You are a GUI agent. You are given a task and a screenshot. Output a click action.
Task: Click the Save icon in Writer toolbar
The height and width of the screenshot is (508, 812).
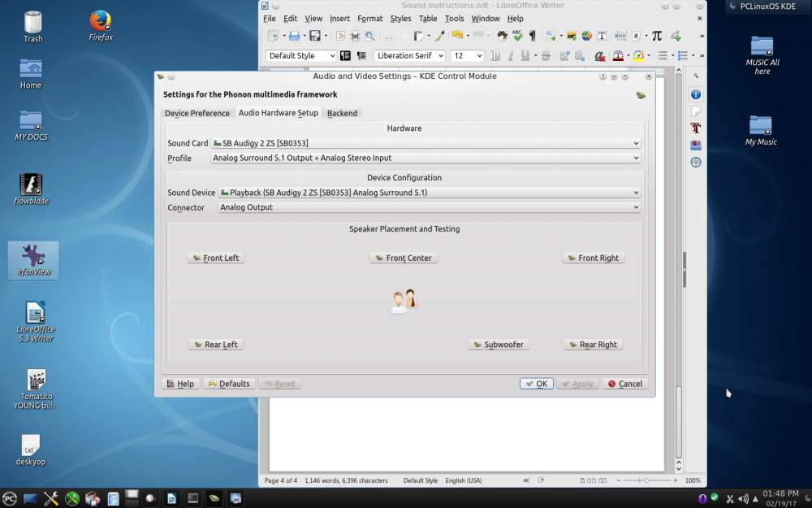[315, 36]
